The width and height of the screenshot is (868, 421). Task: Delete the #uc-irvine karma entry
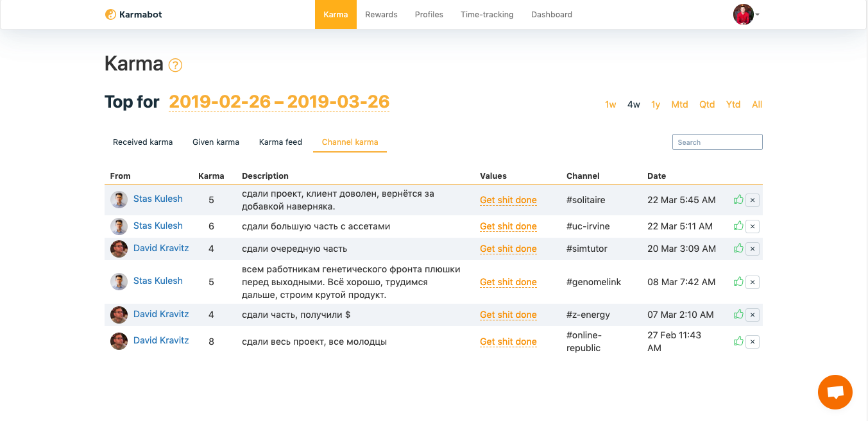(x=753, y=226)
